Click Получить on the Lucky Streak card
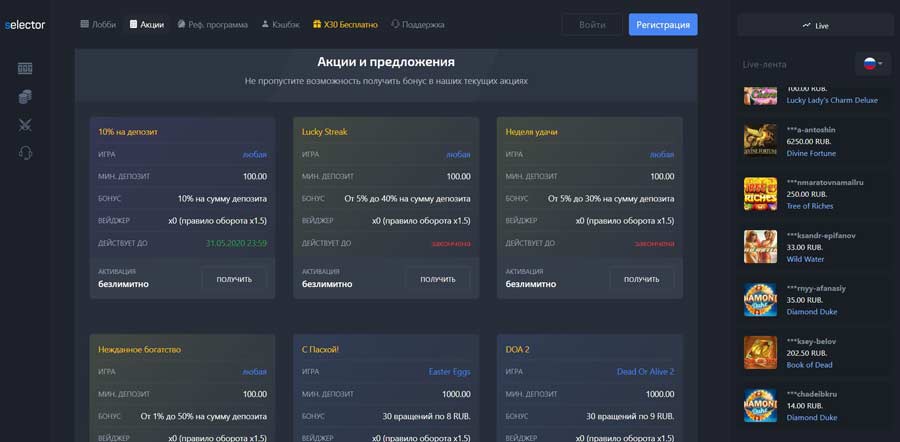 [438, 279]
